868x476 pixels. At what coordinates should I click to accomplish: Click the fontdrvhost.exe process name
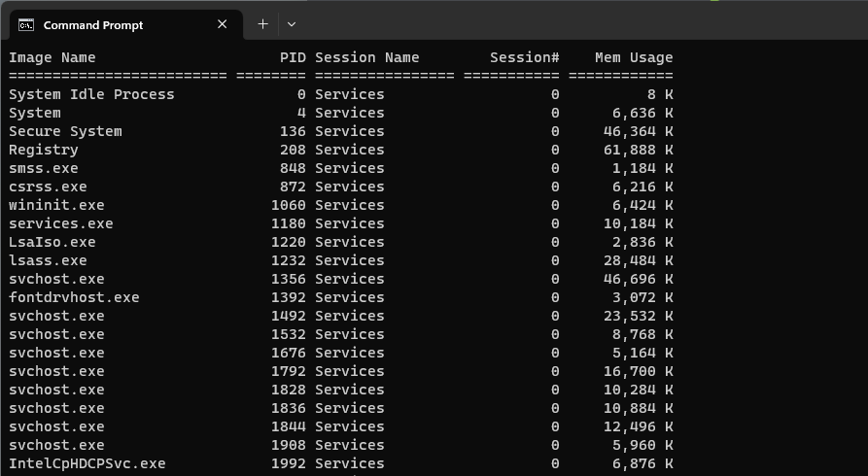(x=74, y=297)
